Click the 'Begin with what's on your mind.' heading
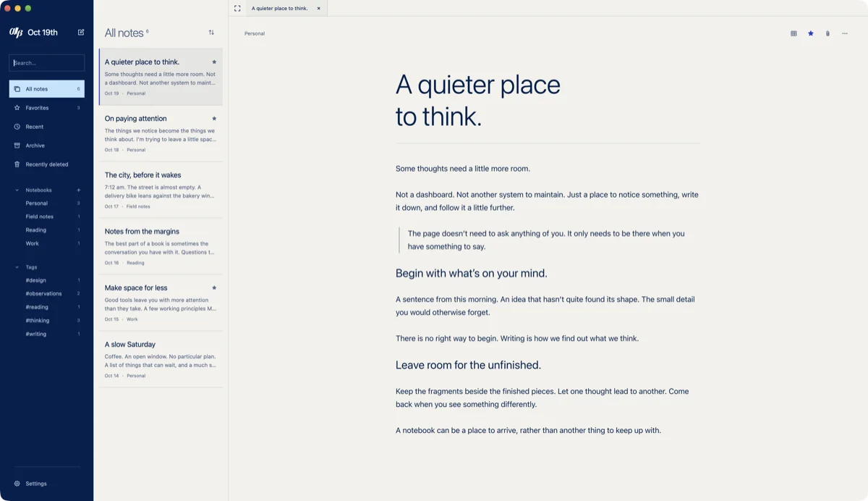Screen dimensions: 868x501 click(471, 273)
